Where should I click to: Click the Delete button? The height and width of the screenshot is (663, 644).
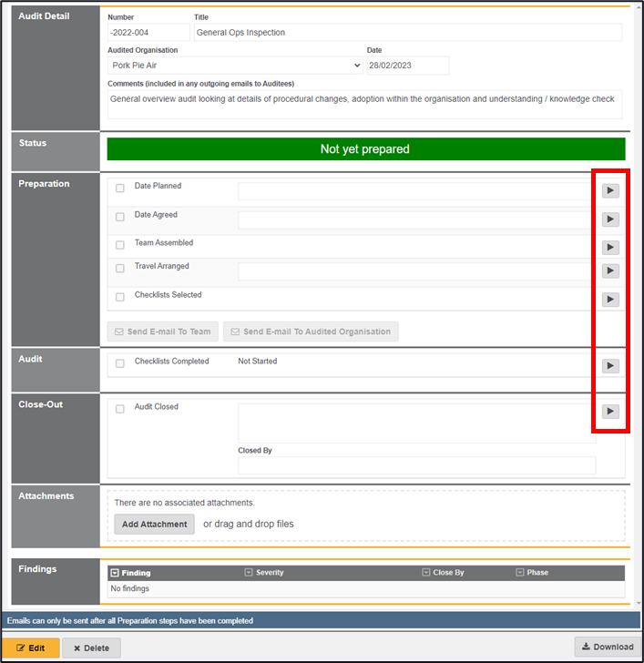91,648
